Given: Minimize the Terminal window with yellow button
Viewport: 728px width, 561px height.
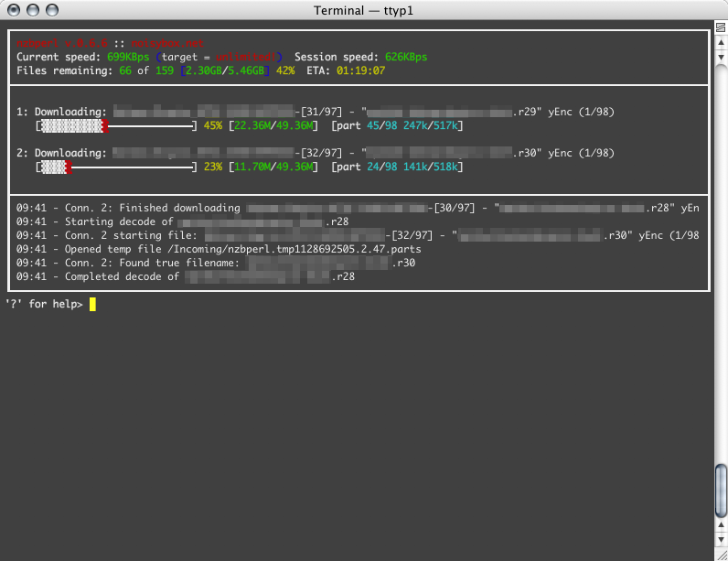Looking at the screenshot, I should click(x=32, y=10).
